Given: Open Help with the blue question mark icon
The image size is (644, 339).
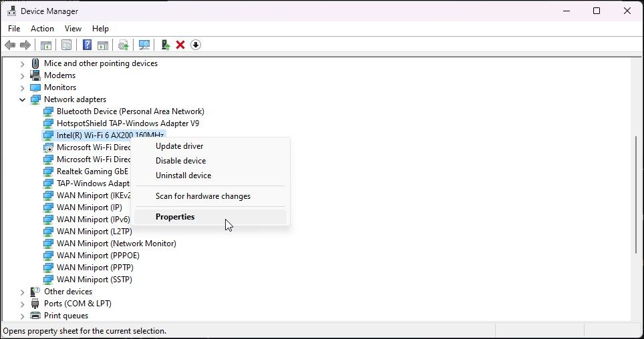Looking at the screenshot, I should pos(87,45).
